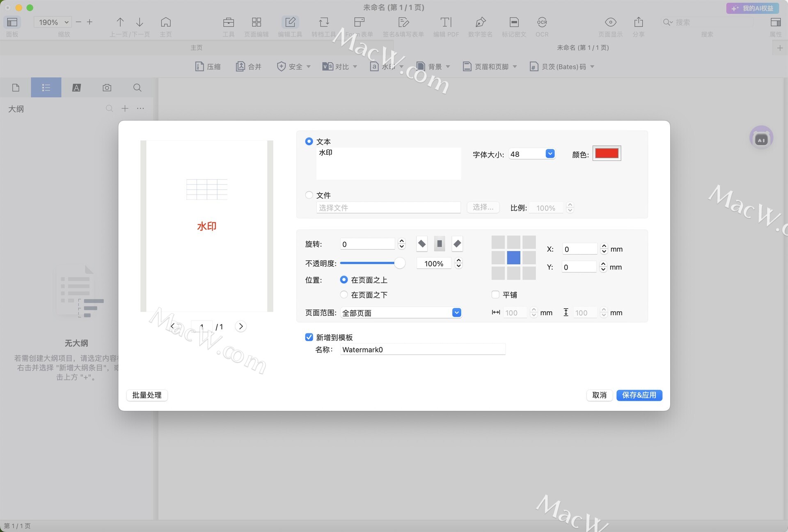Image resolution: width=788 pixels, height=532 pixels.
Task: Go to previous page arrow
Action: (120, 22)
